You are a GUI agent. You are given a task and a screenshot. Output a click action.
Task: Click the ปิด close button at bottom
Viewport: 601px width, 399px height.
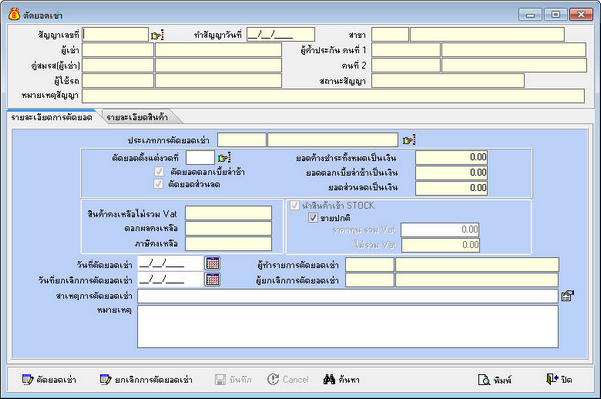pos(559,380)
